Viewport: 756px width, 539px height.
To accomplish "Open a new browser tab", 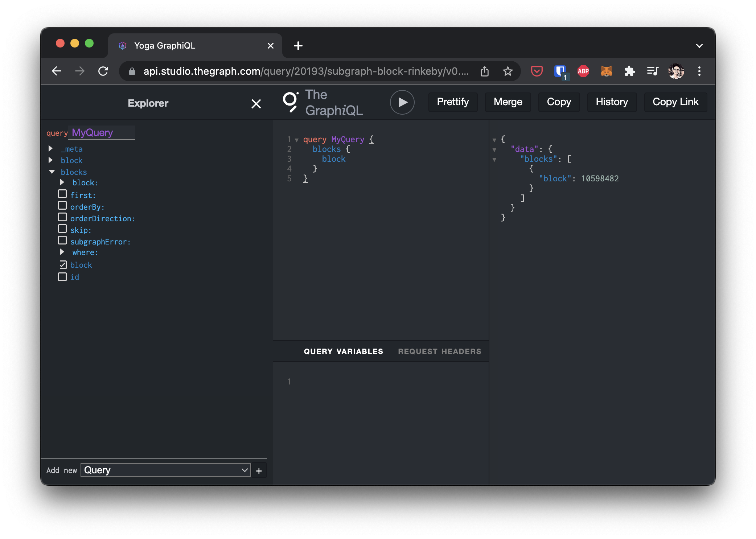I will [x=298, y=46].
